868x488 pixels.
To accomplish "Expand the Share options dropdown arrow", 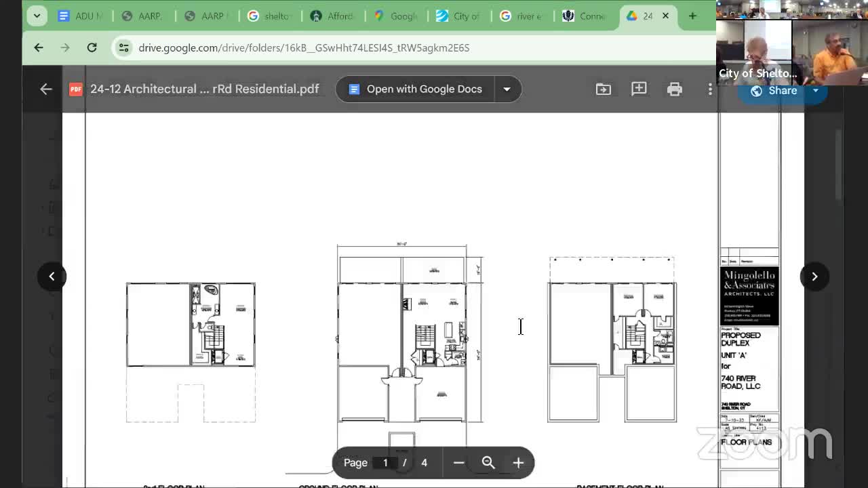I will [x=816, y=91].
